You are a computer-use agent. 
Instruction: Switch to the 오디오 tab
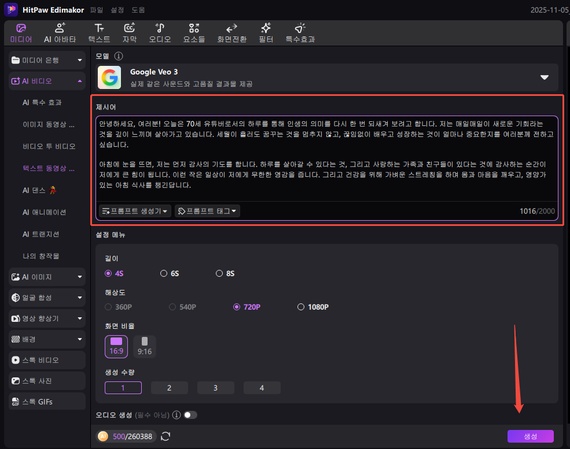click(160, 33)
